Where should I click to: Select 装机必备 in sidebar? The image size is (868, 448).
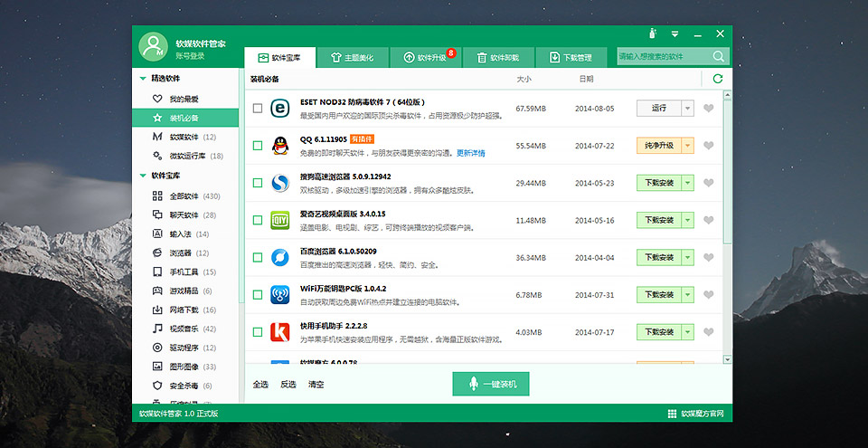[x=184, y=118]
